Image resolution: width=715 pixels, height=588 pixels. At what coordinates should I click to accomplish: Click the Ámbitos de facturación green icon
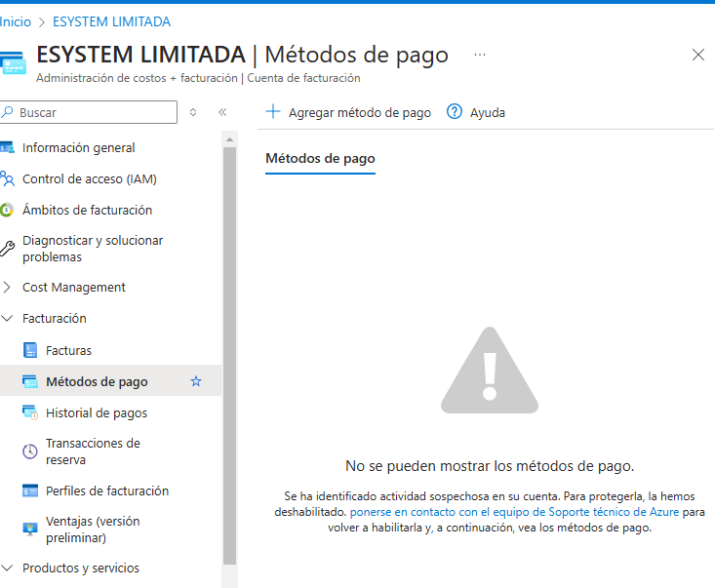pos(6,210)
